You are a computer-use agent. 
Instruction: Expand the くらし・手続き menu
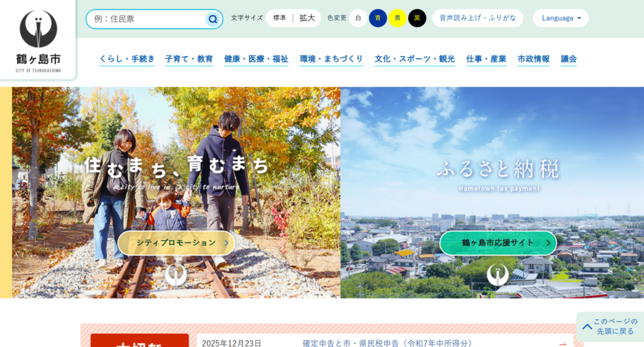tap(127, 59)
